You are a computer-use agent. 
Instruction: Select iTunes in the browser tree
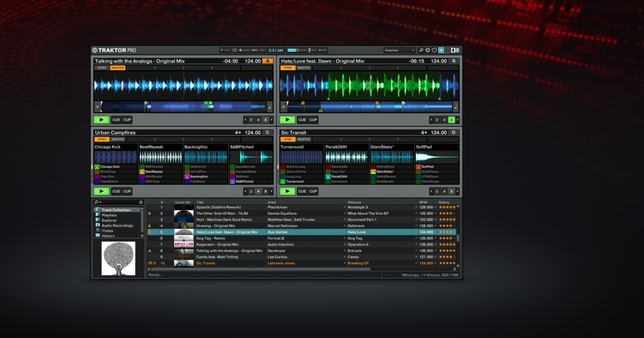point(107,231)
